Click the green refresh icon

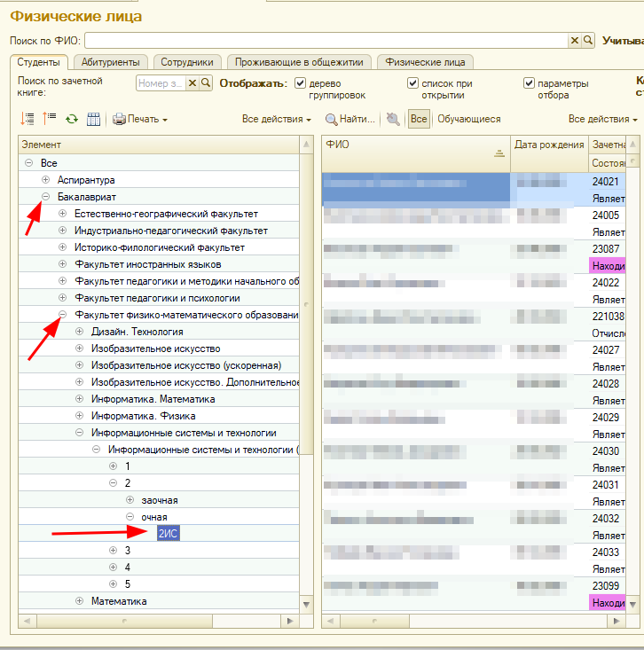pos(71,119)
